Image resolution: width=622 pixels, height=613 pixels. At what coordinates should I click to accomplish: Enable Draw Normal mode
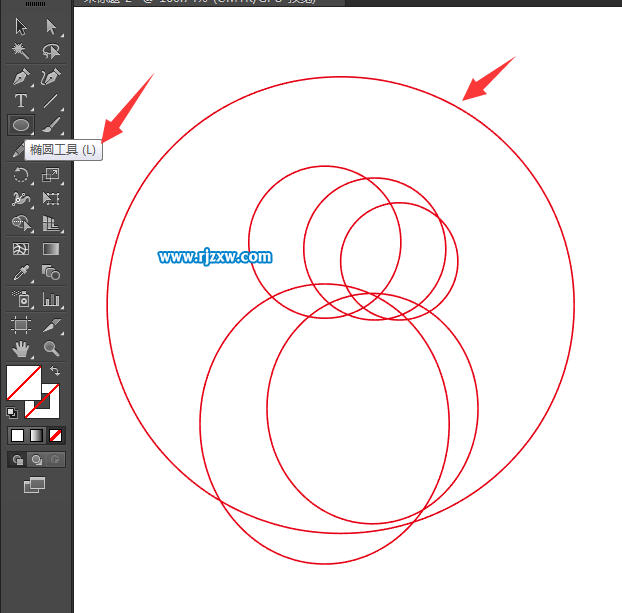tap(17, 460)
